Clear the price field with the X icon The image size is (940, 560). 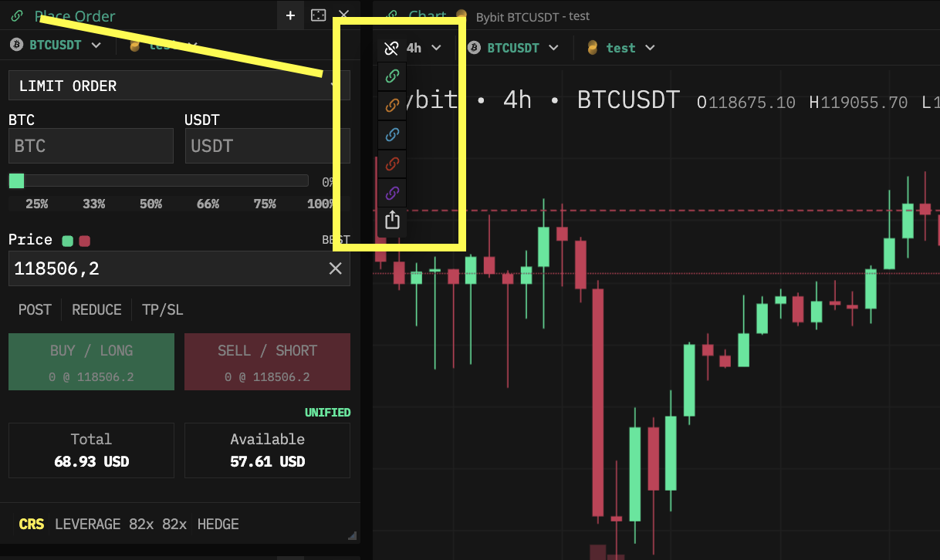click(336, 268)
